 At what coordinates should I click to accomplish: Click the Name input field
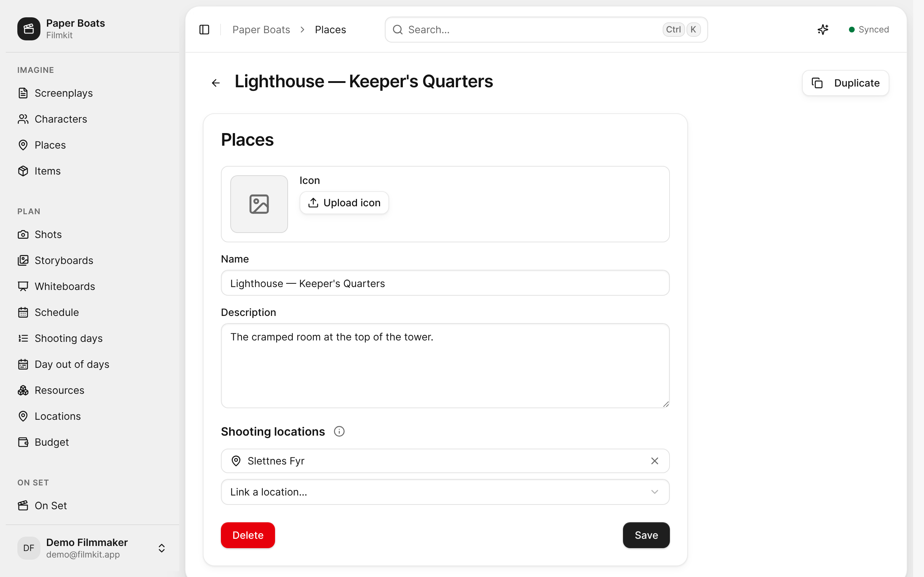pos(445,283)
